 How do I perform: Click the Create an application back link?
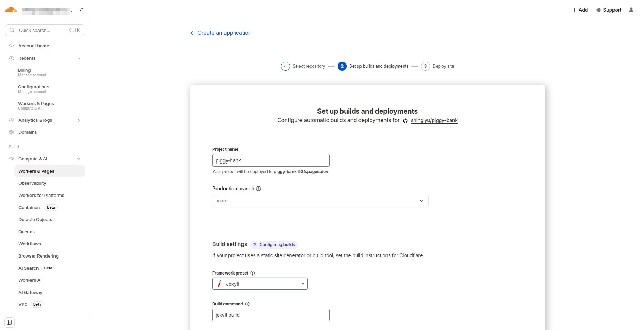pos(224,33)
